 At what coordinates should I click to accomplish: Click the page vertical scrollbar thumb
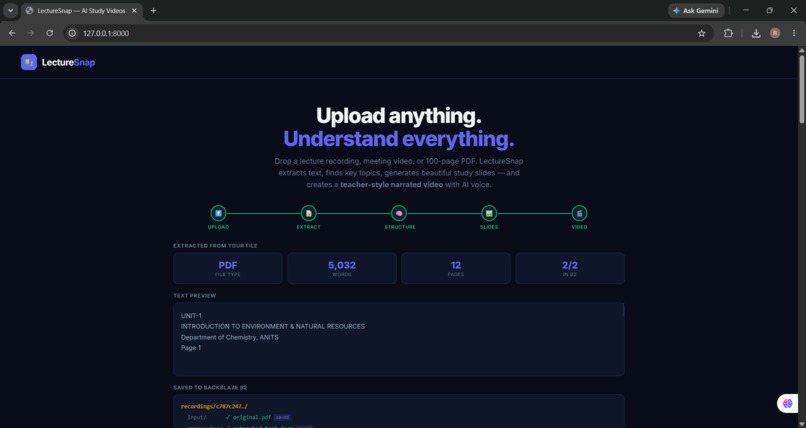click(x=801, y=88)
